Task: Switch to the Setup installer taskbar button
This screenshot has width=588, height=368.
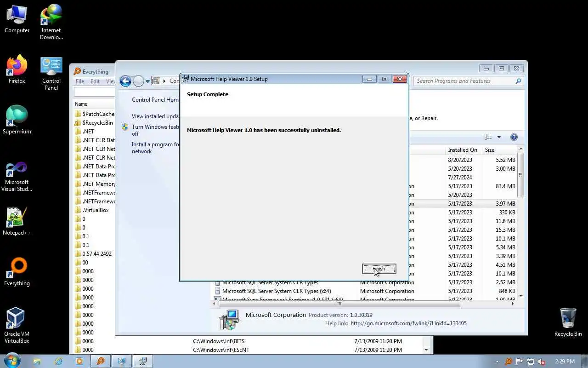Action: coord(143,362)
